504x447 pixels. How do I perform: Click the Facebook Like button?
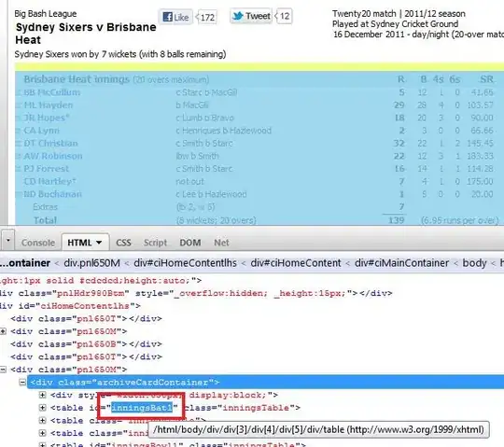click(175, 17)
